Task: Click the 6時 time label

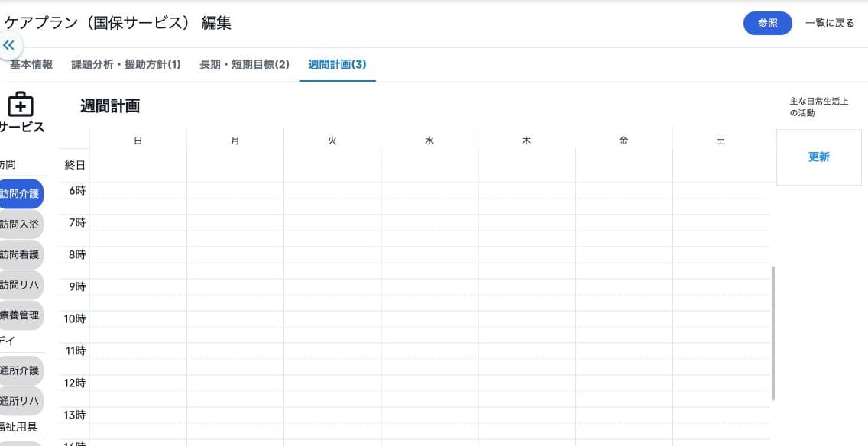Action: pos(77,191)
